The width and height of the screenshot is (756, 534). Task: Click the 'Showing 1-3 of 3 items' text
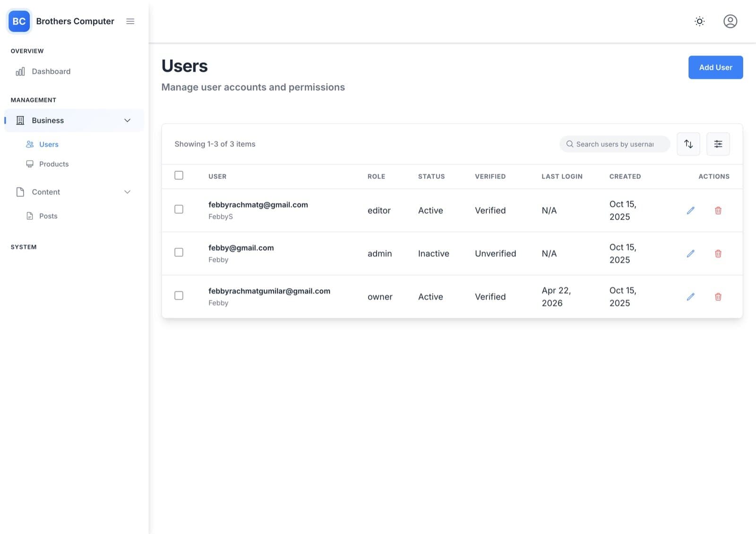pos(215,144)
